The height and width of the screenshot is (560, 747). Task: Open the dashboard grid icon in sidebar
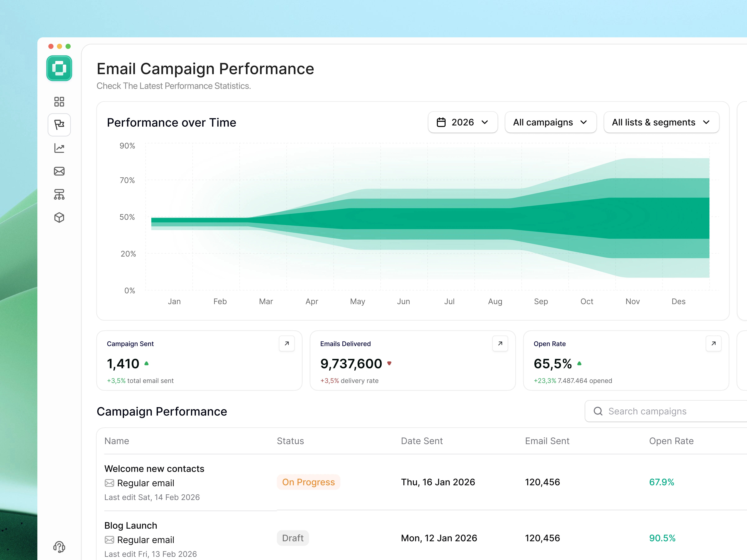[59, 102]
